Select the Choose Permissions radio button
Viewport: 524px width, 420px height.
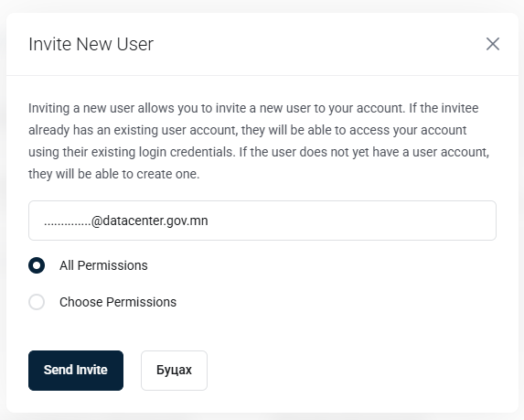[37, 302]
